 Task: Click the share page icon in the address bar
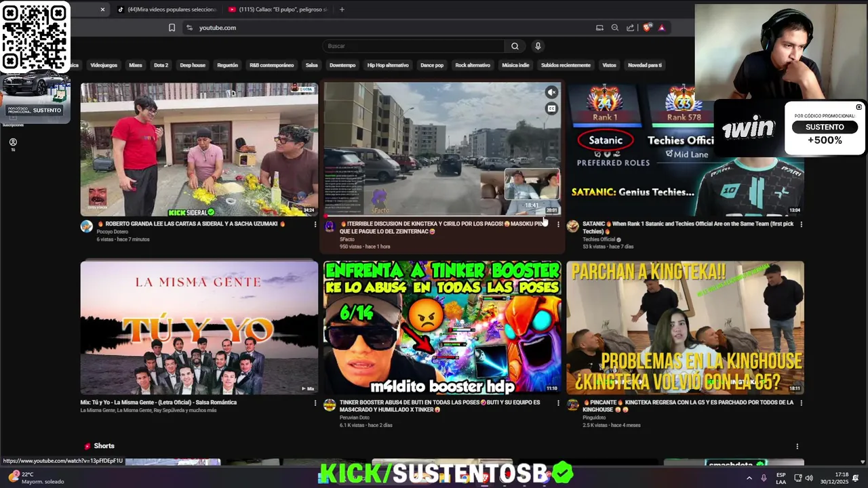[x=631, y=28]
